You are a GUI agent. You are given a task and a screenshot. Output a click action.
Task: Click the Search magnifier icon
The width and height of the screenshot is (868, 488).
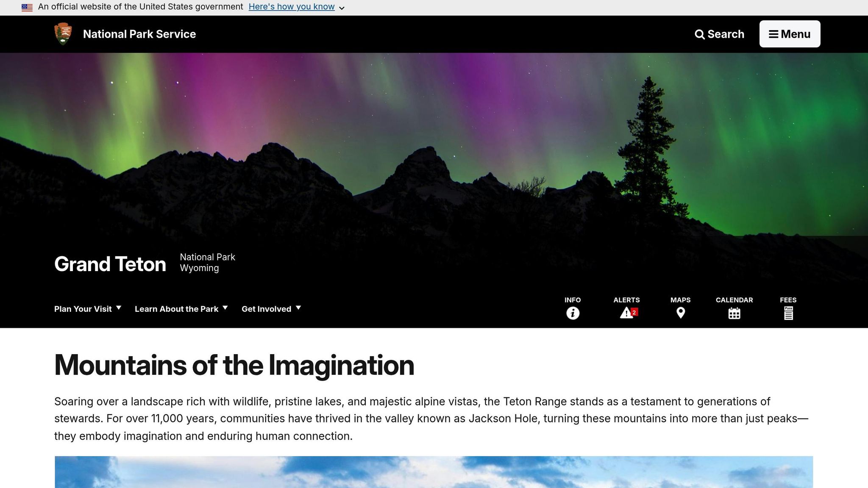[700, 34]
